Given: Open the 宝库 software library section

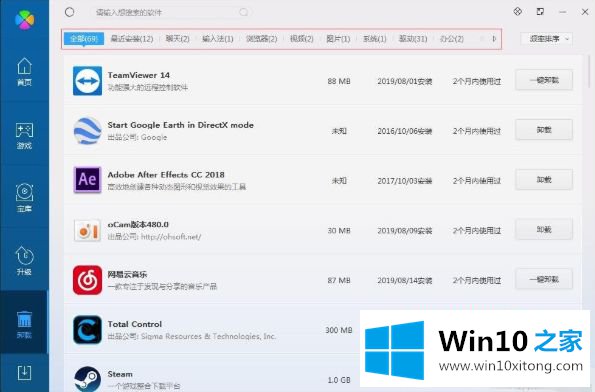Looking at the screenshot, I should (24, 198).
